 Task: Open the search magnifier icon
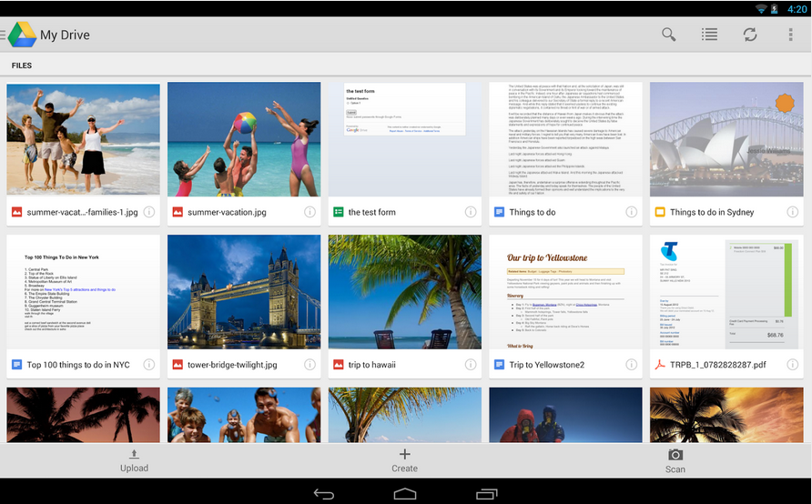tap(668, 35)
